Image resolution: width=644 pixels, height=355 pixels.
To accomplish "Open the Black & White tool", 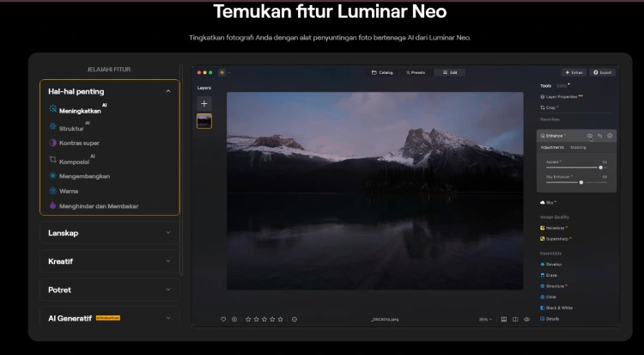I will [x=556, y=308].
